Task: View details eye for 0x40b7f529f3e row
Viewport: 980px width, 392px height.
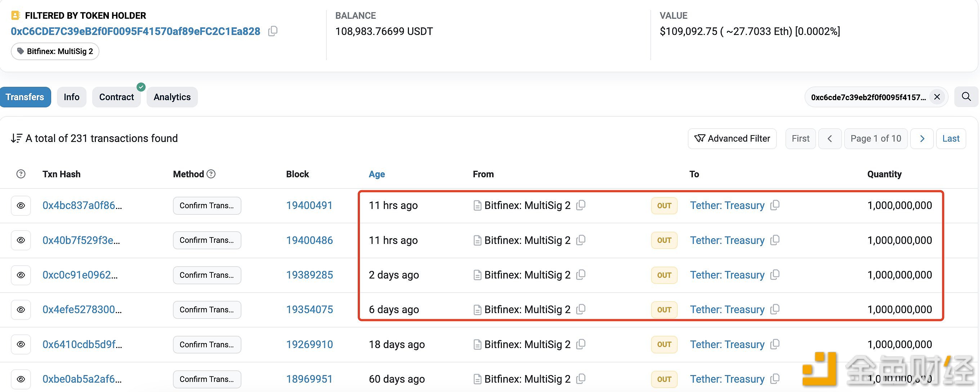Action: (x=21, y=240)
